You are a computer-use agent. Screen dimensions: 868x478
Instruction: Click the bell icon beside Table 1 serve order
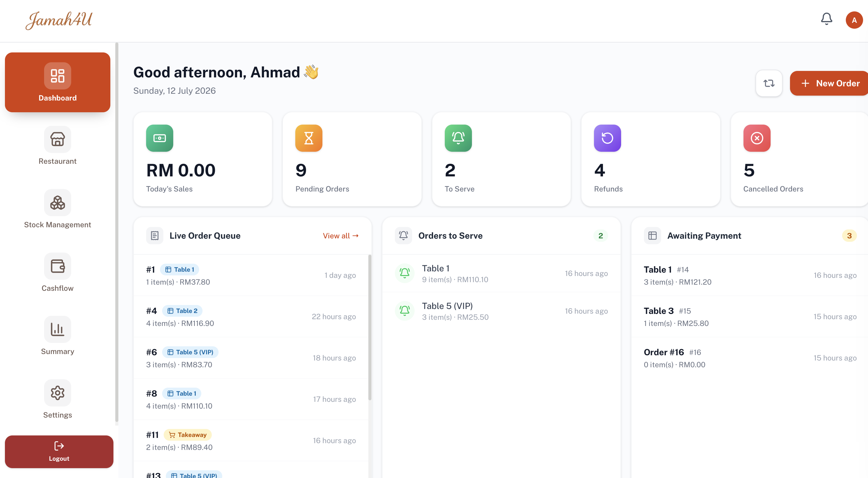[x=405, y=273]
